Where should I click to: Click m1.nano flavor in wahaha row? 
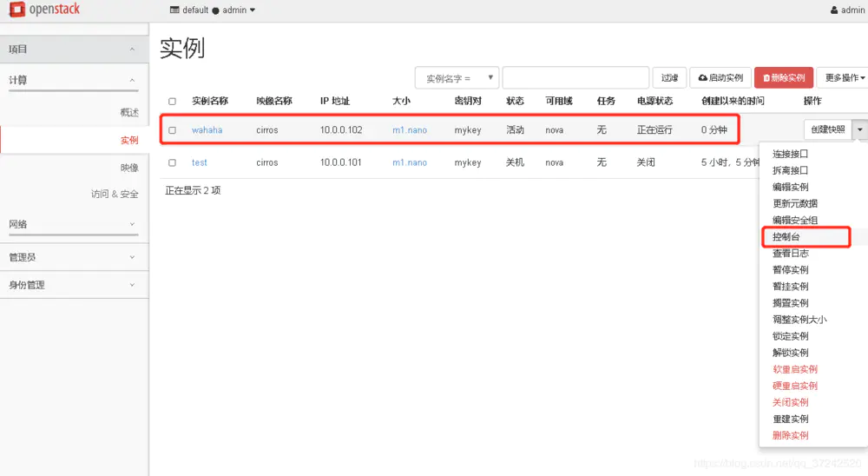coord(410,130)
